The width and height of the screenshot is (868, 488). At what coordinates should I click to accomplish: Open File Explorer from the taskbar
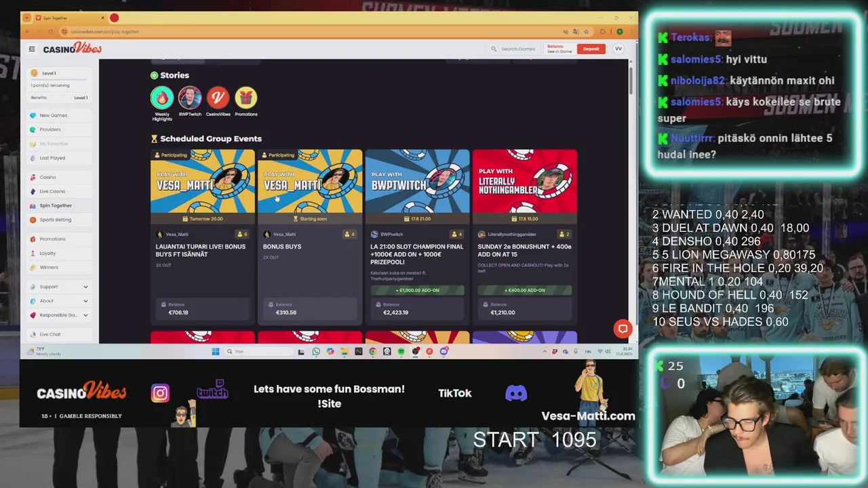pos(344,351)
